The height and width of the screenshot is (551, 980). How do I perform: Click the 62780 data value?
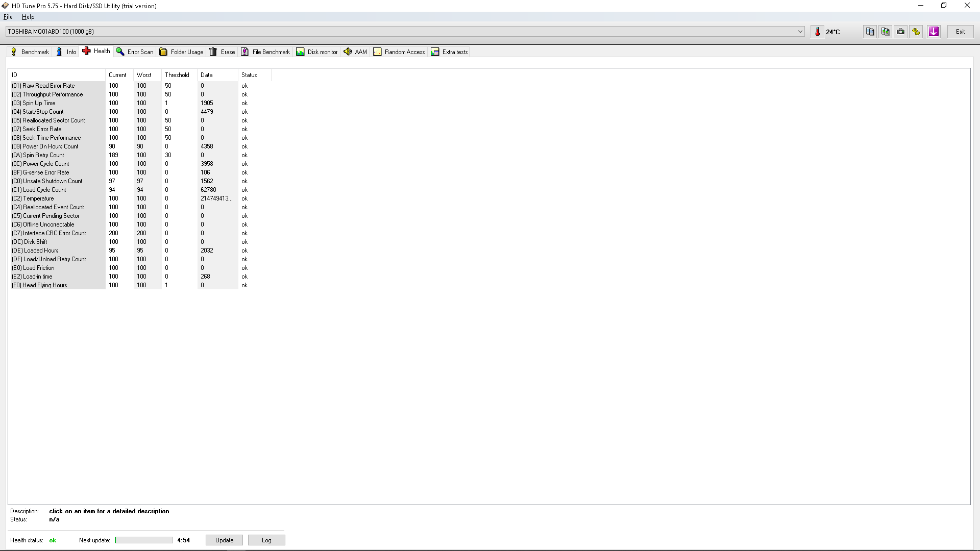pyautogui.click(x=208, y=190)
